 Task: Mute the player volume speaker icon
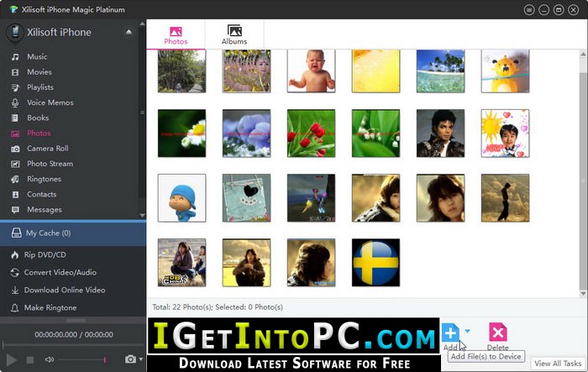49,359
